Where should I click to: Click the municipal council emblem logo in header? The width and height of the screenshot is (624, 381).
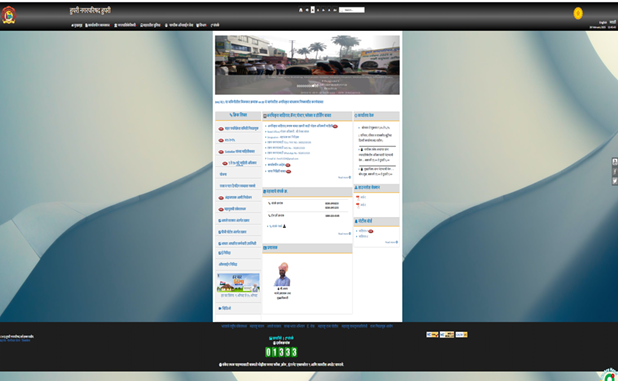(x=8, y=15)
